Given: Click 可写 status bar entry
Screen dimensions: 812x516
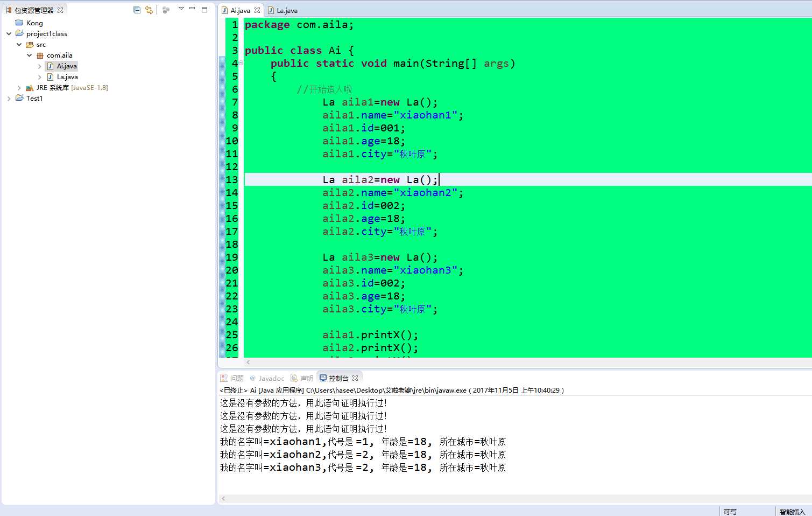Looking at the screenshot, I should (730, 512).
